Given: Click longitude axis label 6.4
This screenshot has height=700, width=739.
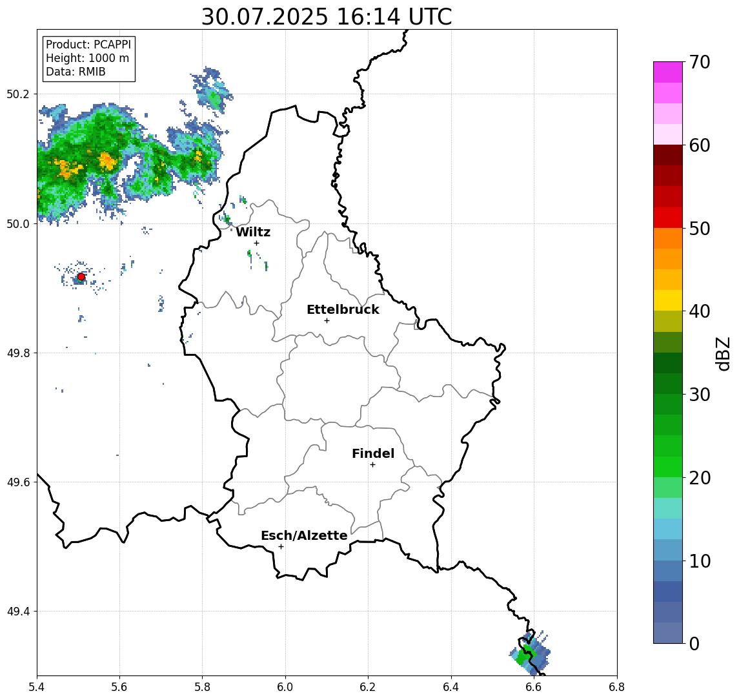Looking at the screenshot, I should (451, 687).
